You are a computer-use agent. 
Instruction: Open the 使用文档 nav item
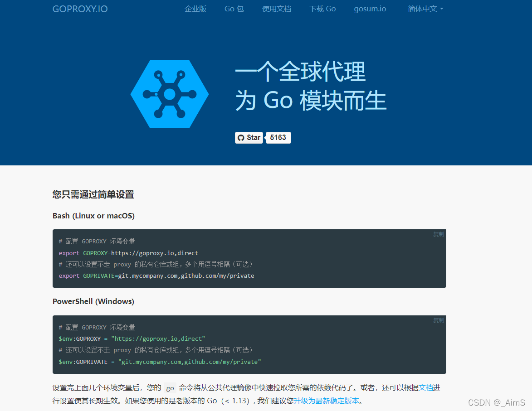(277, 9)
